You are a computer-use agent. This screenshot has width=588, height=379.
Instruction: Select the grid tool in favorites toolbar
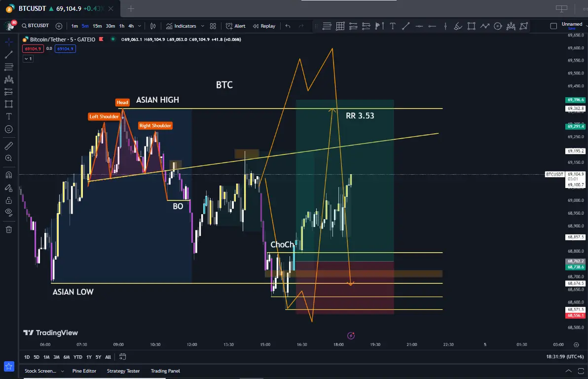point(340,26)
